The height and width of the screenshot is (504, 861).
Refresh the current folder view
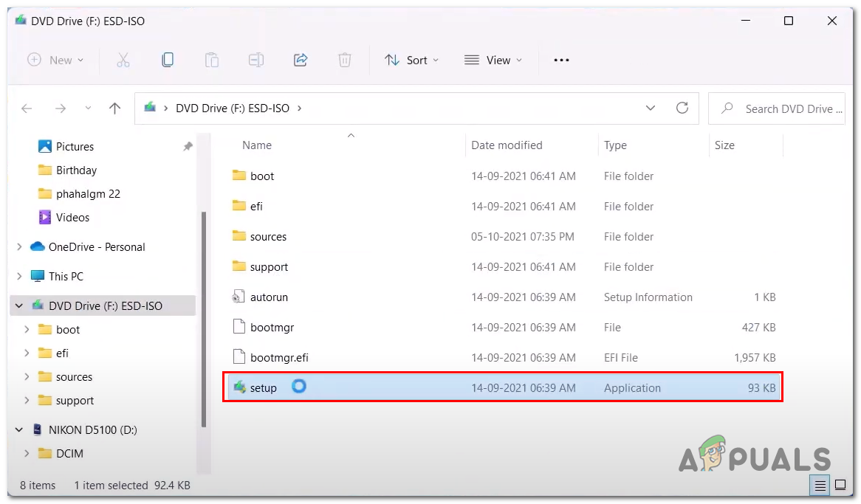(682, 108)
